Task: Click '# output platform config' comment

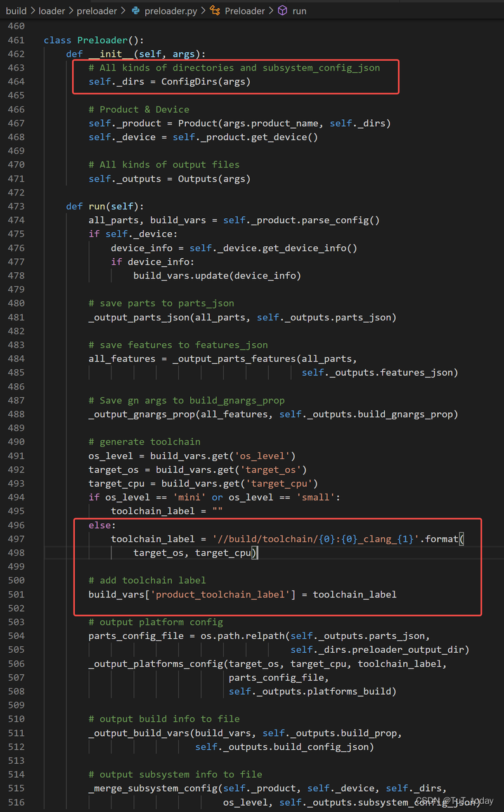Action: pos(155,622)
